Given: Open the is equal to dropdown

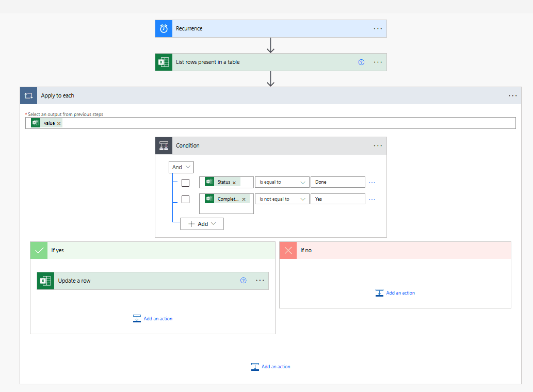Looking at the screenshot, I should pos(282,182).
